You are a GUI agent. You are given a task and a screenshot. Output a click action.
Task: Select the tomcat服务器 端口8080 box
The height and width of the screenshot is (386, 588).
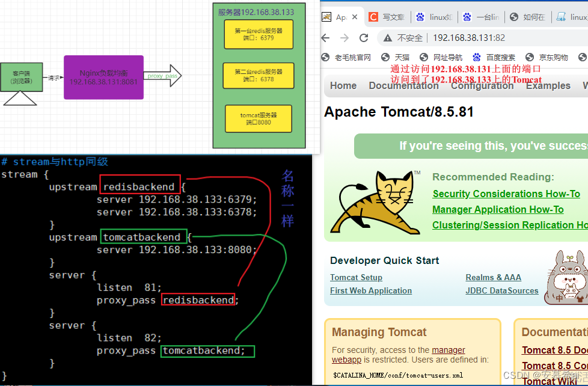(x=259, y=118)
